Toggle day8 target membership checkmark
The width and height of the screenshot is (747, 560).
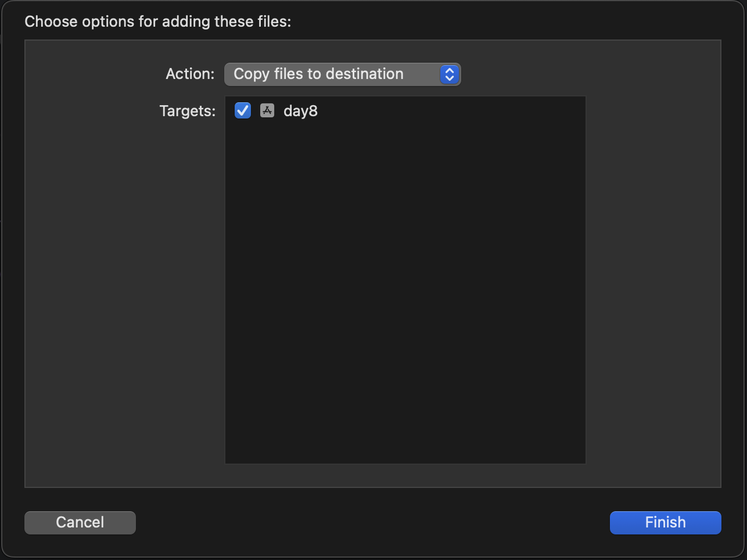tap(243, 110)
